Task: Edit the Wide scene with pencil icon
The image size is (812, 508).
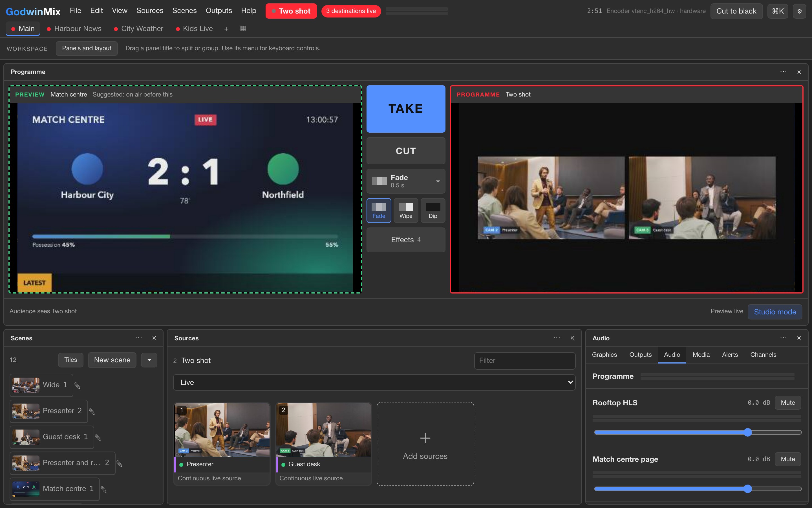Action: [77, 385]
